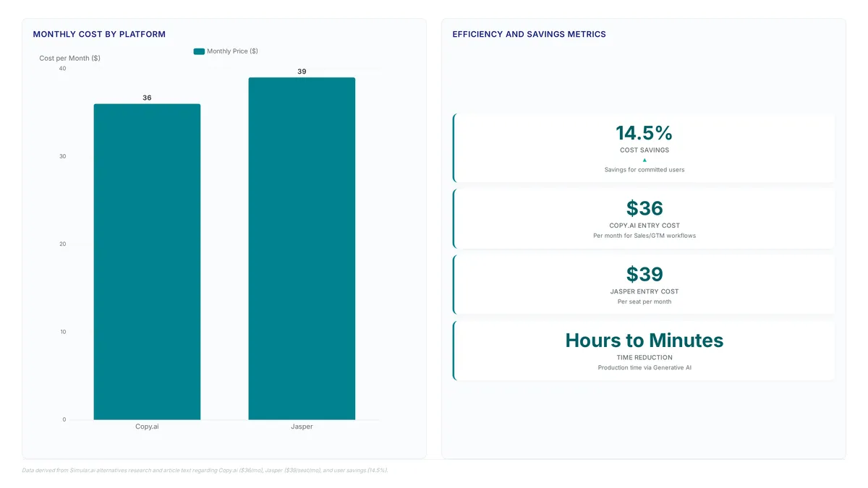This screenshot has width=868, height=488.
Task: Click the $36 metric value
Action: tap(644, 208)
